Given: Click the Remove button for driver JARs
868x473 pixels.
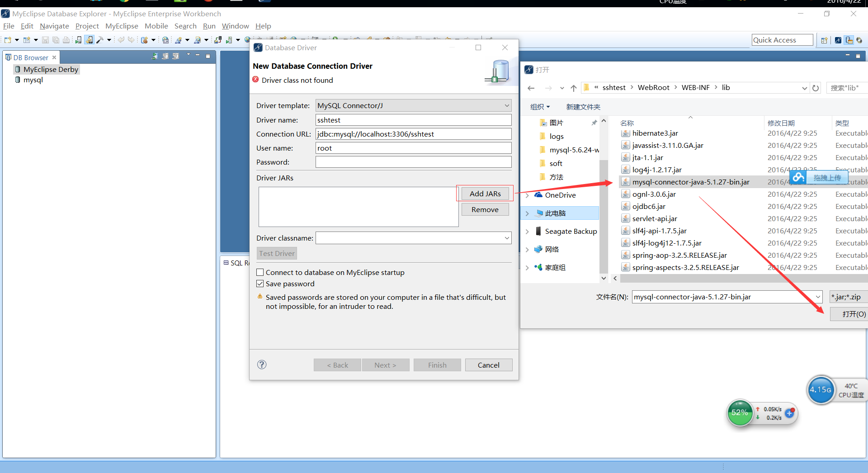Looking at the screenshot, I should [x=485, y=209].
